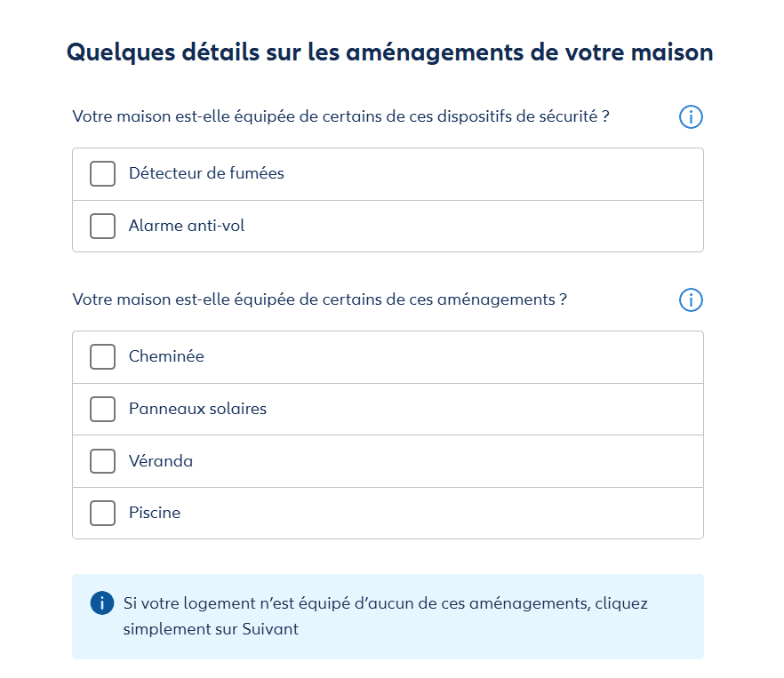The image size is (784, 678).
Task: Tick the Véranda checkbox
Action: 102,460
